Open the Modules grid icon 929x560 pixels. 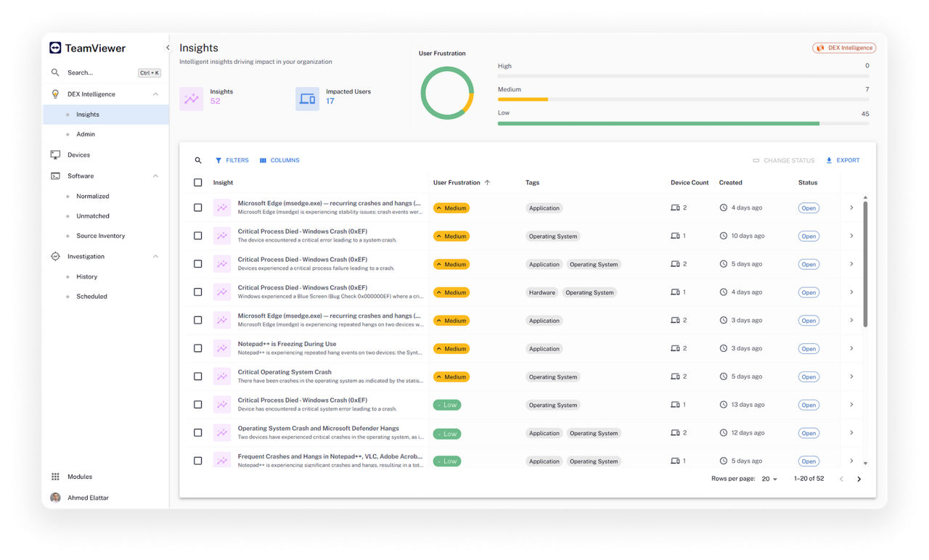55,477
